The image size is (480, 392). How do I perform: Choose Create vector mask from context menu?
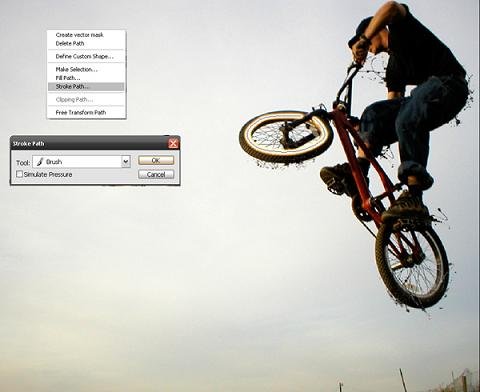(x=80, y=35)
